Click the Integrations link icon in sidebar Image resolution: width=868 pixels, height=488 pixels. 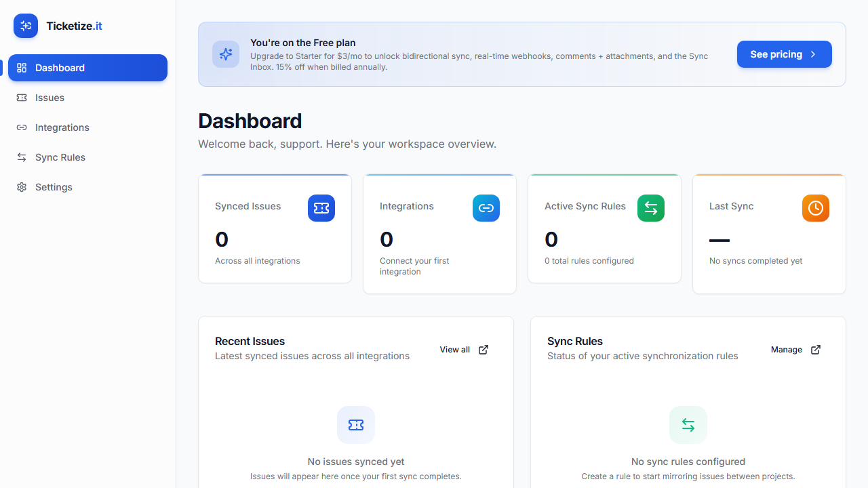(x=22, y=127)
